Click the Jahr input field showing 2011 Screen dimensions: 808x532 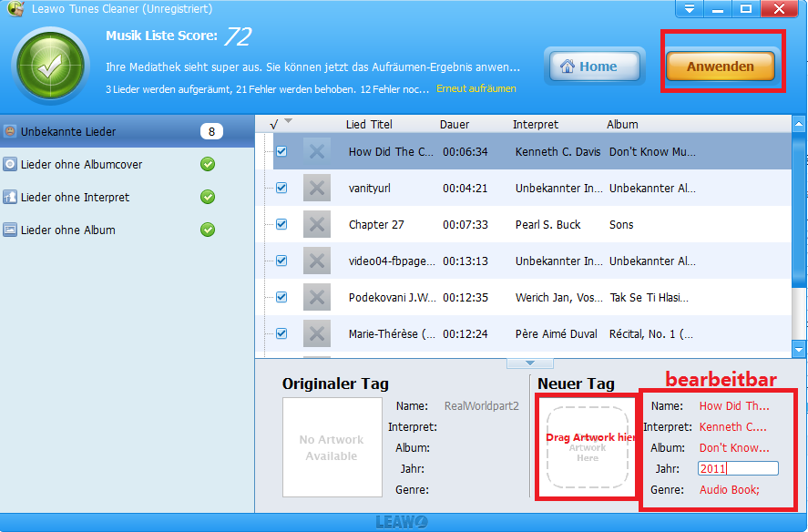click(738, 468)
